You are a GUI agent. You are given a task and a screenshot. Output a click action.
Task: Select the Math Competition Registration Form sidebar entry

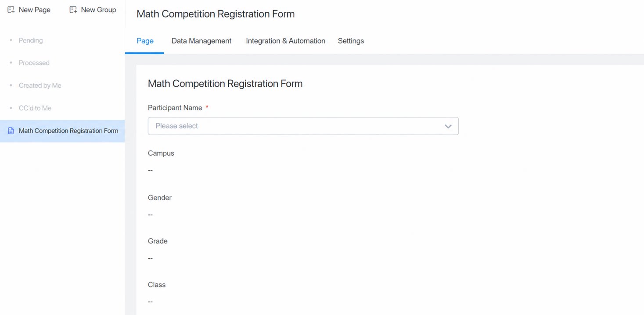coord(62,131)
